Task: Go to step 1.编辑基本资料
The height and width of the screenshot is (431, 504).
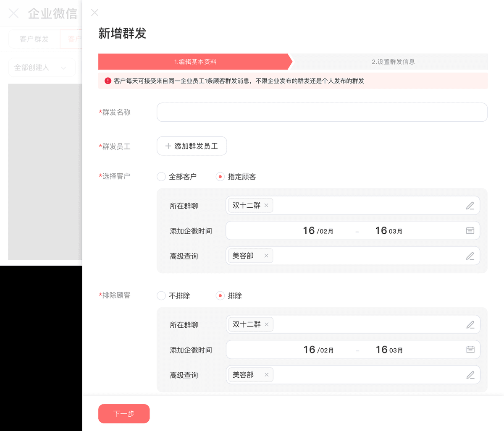Action: click(x=195, y=62)
